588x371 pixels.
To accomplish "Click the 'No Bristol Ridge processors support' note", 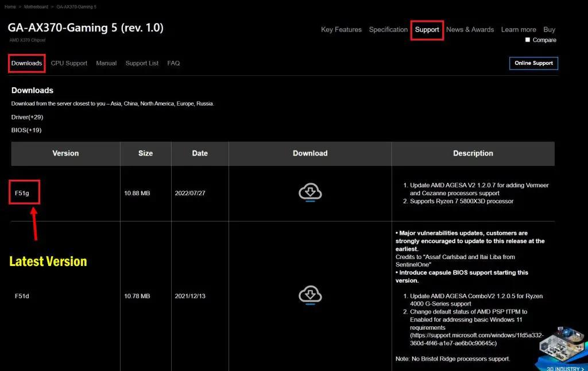I will coord(452,359).
